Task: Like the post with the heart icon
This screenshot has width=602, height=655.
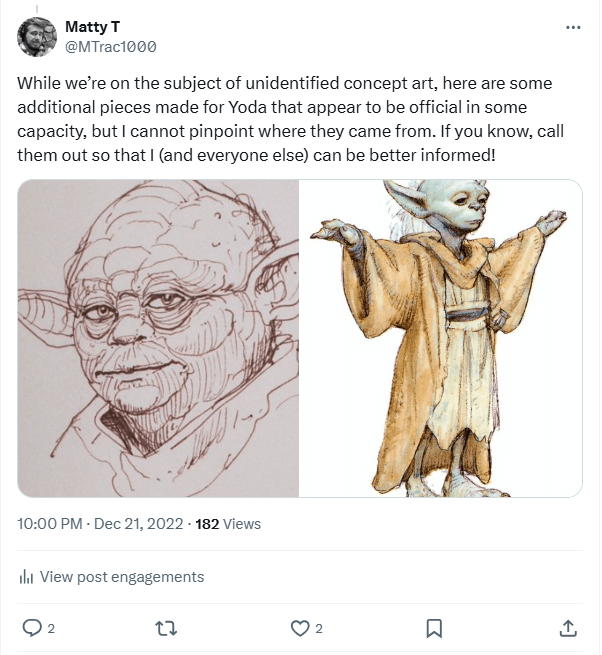Action: (x=300, y=628)
